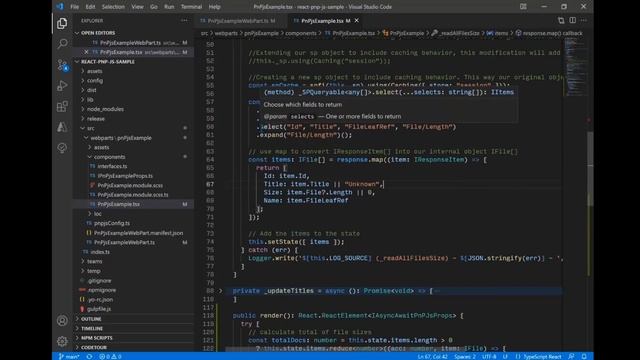Screen dimensions: 640x360
Task: Open editor more actions ellipsis
Action: click(x=584, y=20)
